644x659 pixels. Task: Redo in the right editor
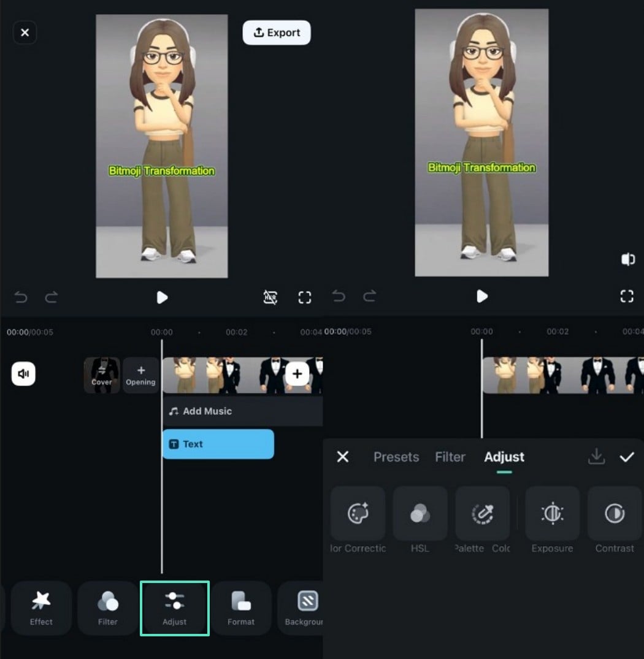tap(369, 296)
